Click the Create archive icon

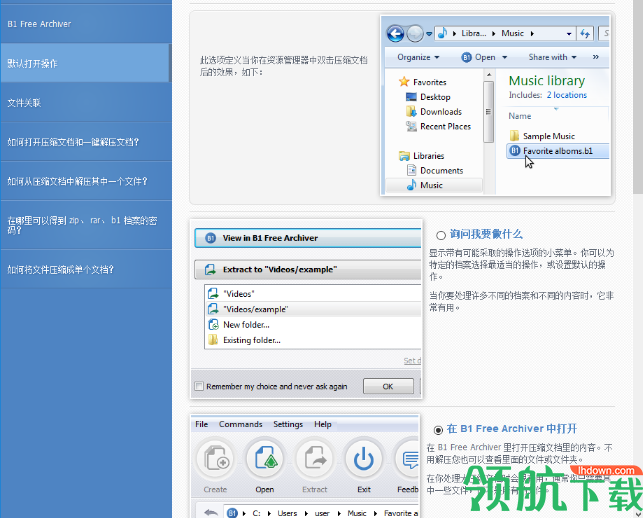[x=216, y=459]
